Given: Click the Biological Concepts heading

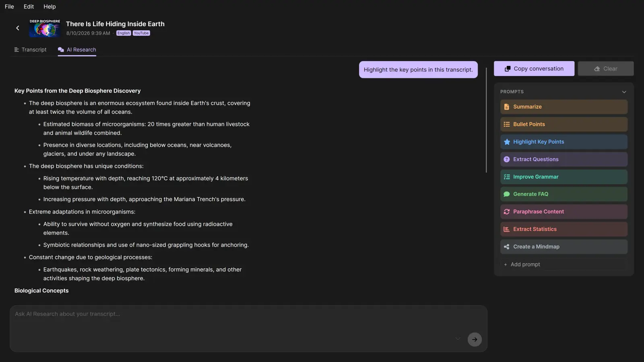Looking at the screenshot, I should pyautogui.click(x=41, y=290).
